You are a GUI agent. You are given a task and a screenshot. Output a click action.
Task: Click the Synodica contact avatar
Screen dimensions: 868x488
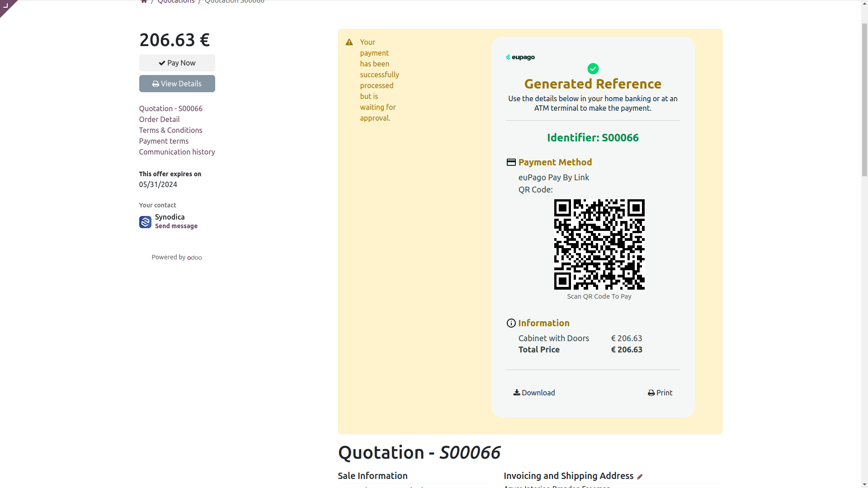145,222
